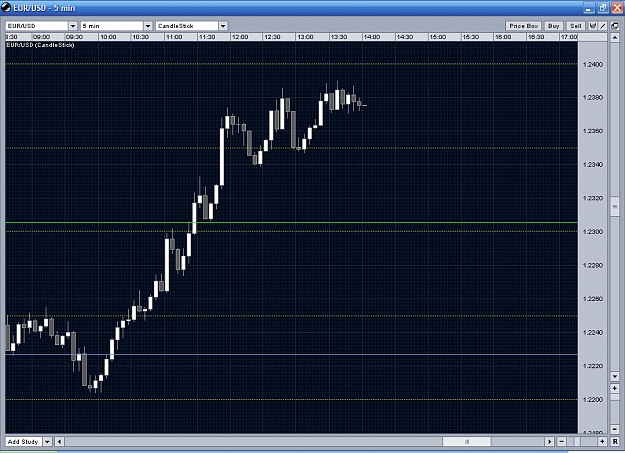625x453 pixels.
Task: Click the 5 min timeframe field
Action: click(112, 26)
